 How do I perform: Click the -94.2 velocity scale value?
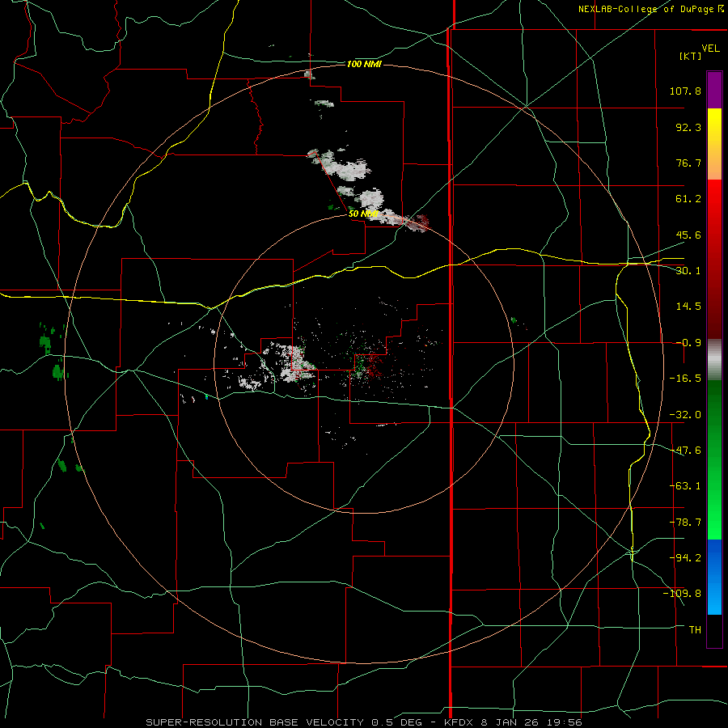click(x=685, y=558)
